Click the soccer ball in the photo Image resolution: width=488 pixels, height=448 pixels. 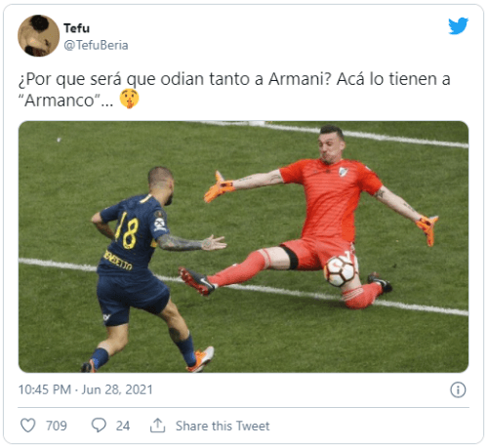340,271
